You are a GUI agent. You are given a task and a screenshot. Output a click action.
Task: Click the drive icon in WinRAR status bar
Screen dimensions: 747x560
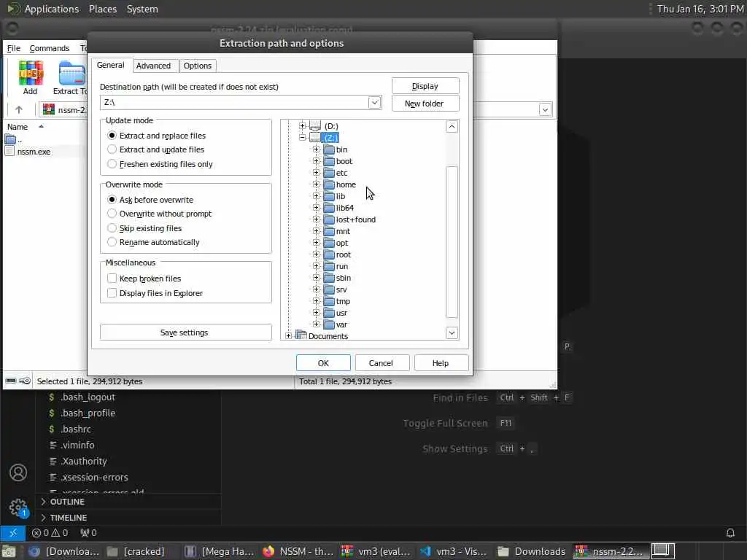click(x=10, y=381)
